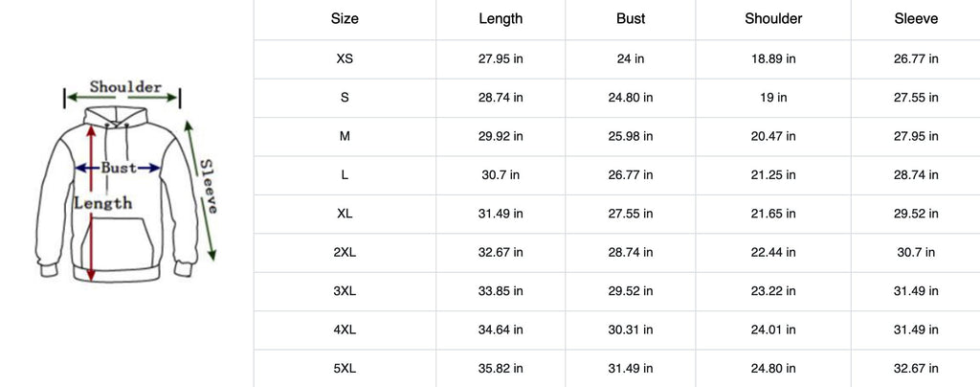Click the Shoulder column header
The width and height of the screenshot is (980, 387).
(773, 18)
